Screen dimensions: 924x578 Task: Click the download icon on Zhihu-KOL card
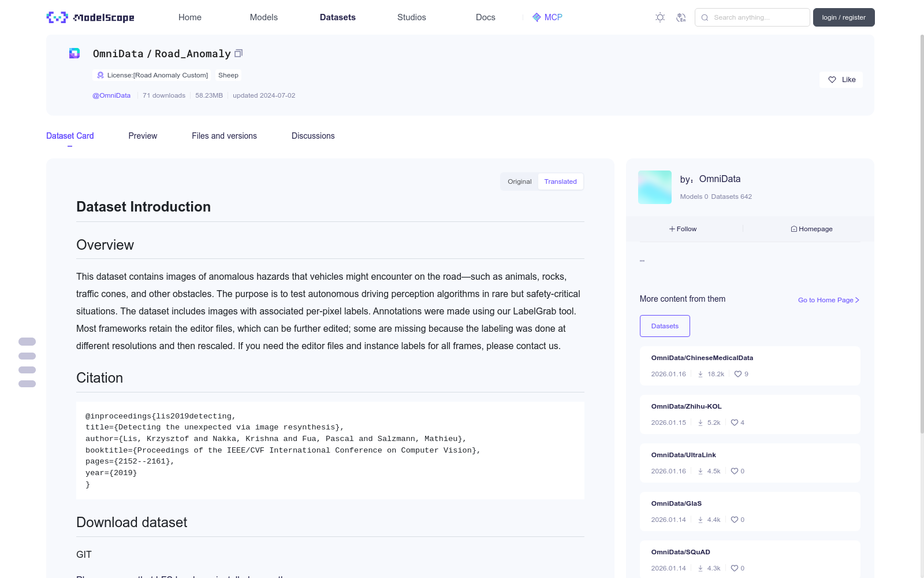701,423
